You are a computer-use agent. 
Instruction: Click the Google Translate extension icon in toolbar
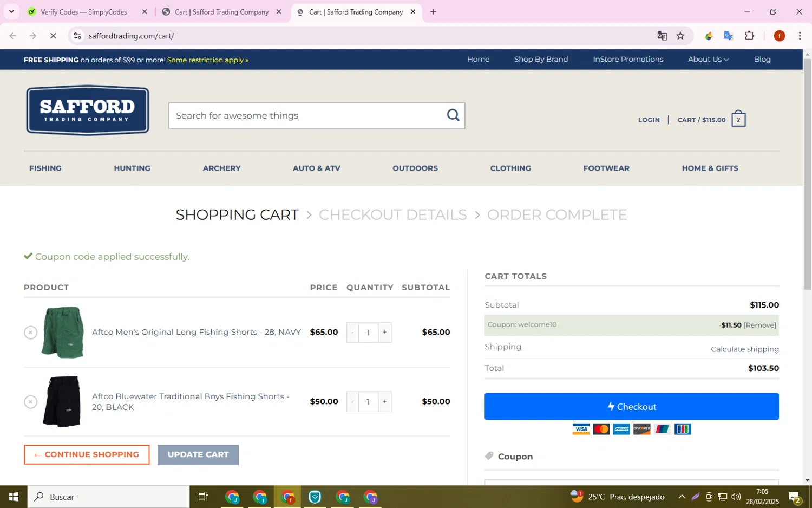(729, 36)
